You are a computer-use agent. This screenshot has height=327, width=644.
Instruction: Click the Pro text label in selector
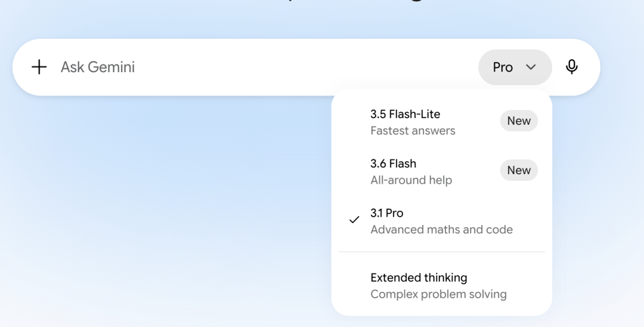coord(503,67)
